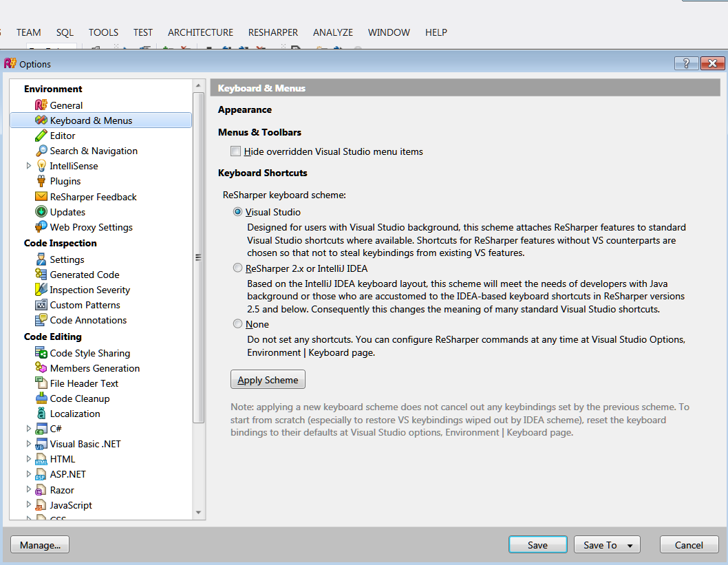Expand the IntelliSense tree node
Viewport: 728px width, 565px height.
click(28, 166)
